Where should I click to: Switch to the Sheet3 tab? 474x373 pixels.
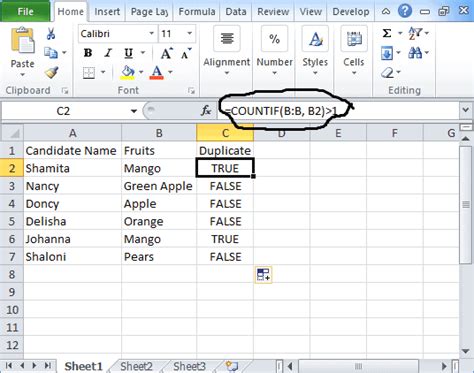pyautogui.click(x=189, y=366)
